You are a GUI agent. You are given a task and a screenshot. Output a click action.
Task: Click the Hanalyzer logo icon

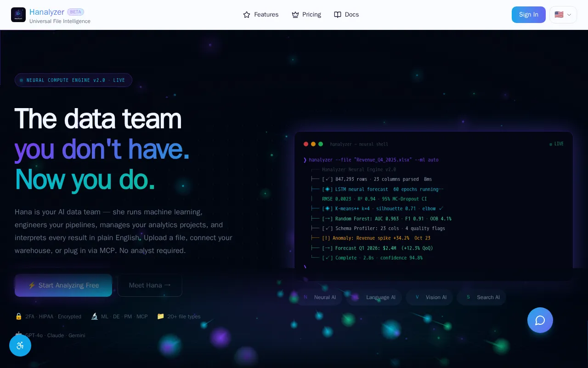tap(18, 15)
